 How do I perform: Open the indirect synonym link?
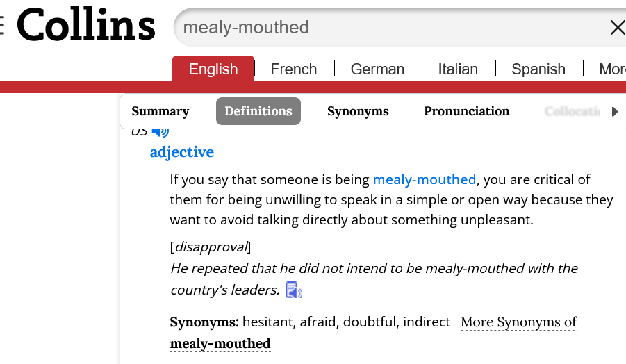[427, 322]
